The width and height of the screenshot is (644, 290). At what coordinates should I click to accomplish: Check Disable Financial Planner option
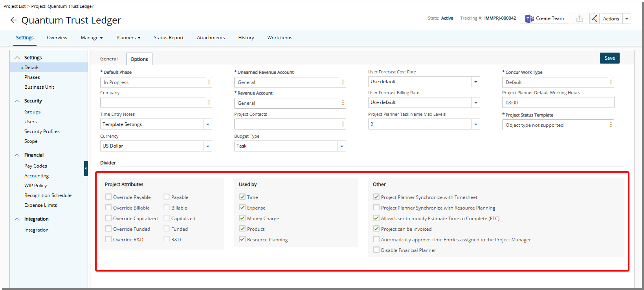[x=376, y=250]
